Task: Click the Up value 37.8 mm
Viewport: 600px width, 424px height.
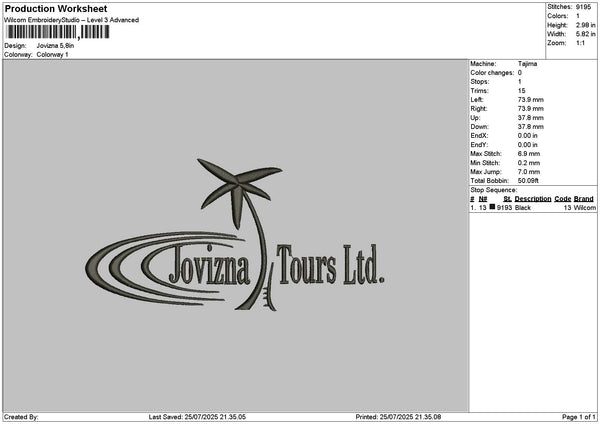Action: (531, 117)
